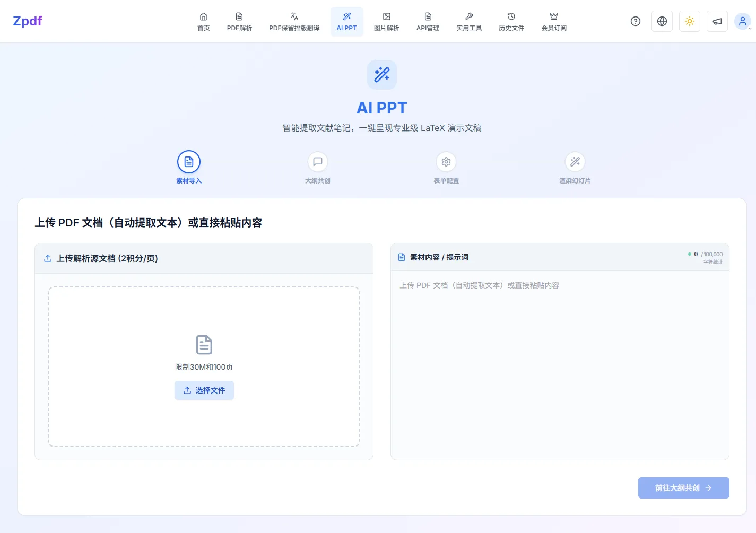Click the help question mark icon
The width and height of the screenshot is (756, 533).
click(x=636, y=21)
